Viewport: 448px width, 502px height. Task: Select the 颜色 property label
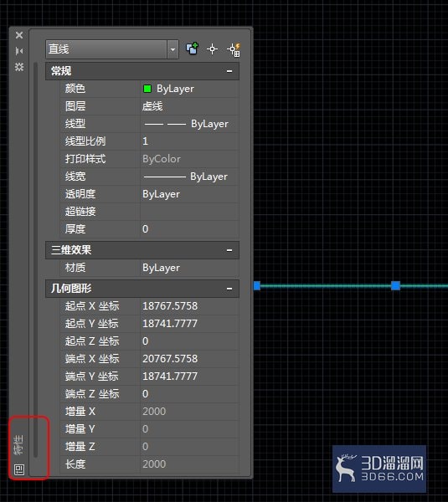point(75,89)
